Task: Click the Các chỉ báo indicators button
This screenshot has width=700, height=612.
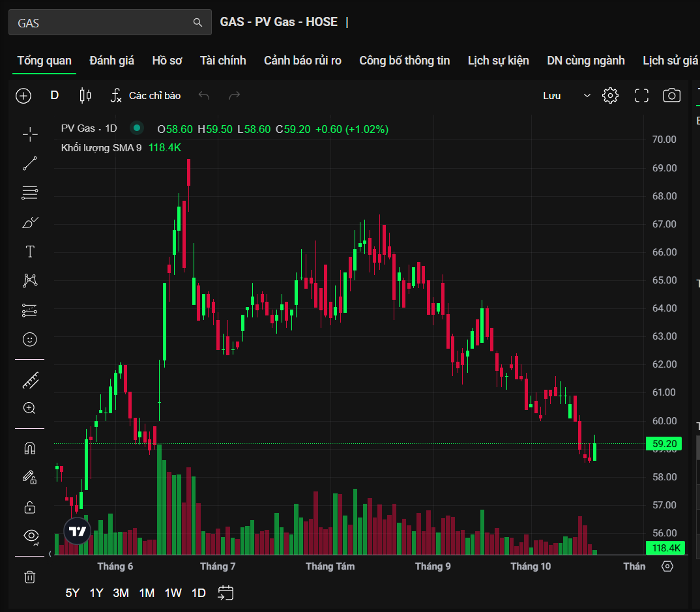Action: [x=145, y=96]
